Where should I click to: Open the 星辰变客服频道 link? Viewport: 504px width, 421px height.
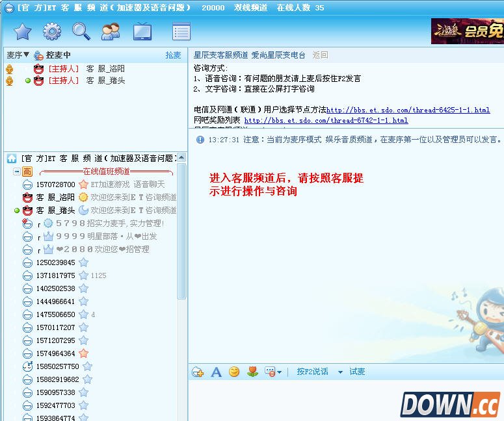click(220, 55)
